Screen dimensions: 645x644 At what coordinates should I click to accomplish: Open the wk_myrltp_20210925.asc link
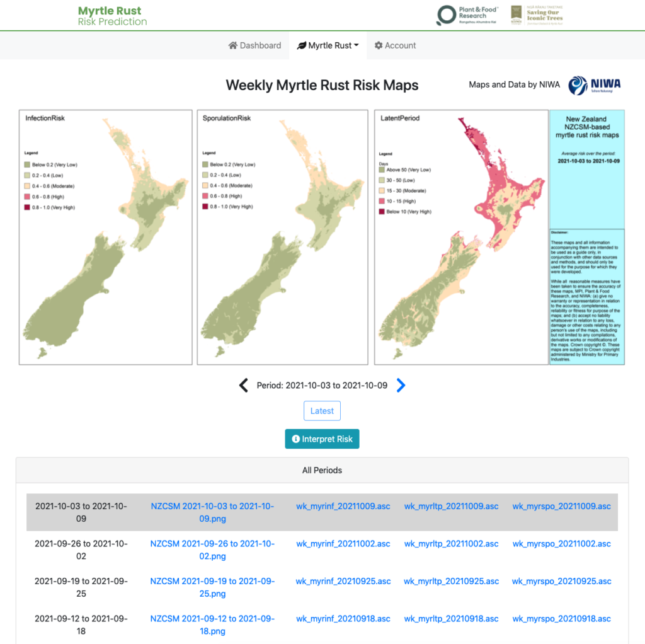tap(451, 581)
